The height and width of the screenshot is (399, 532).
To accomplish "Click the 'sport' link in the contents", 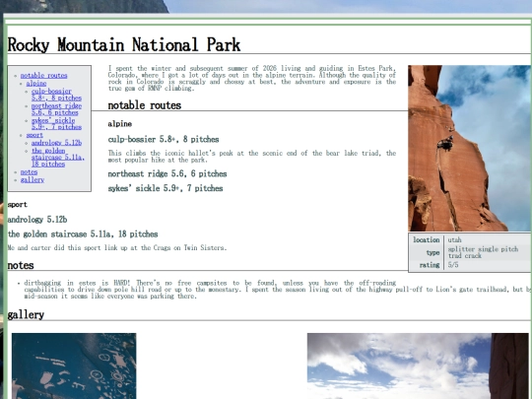I will pyautogui.click(x=34, y=135).
